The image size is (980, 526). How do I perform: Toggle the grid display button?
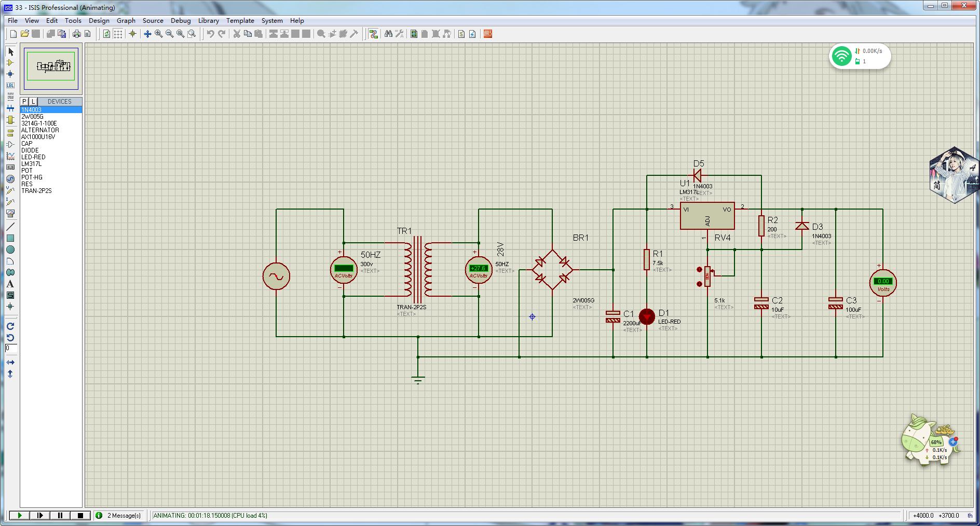(118, 34)
